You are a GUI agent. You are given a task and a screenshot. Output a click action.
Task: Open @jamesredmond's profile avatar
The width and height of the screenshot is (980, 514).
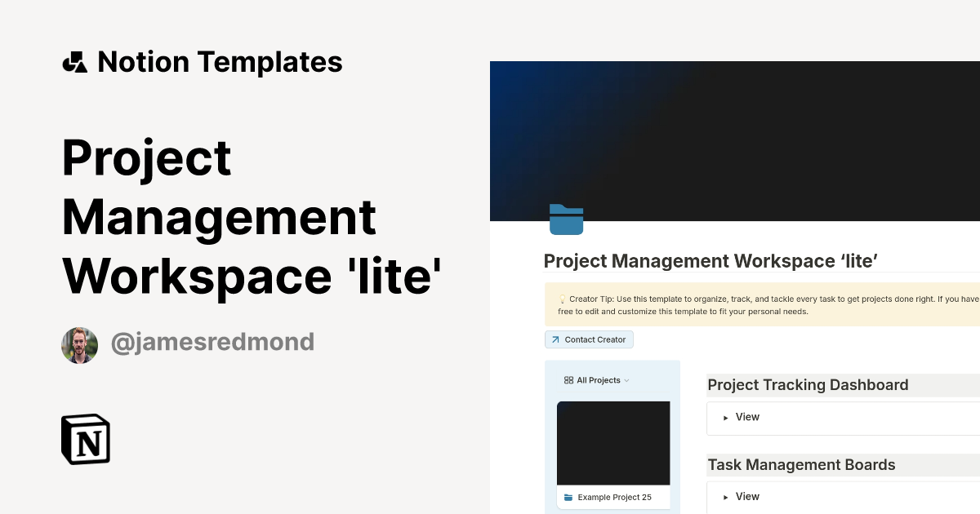(x=79, y=344)
